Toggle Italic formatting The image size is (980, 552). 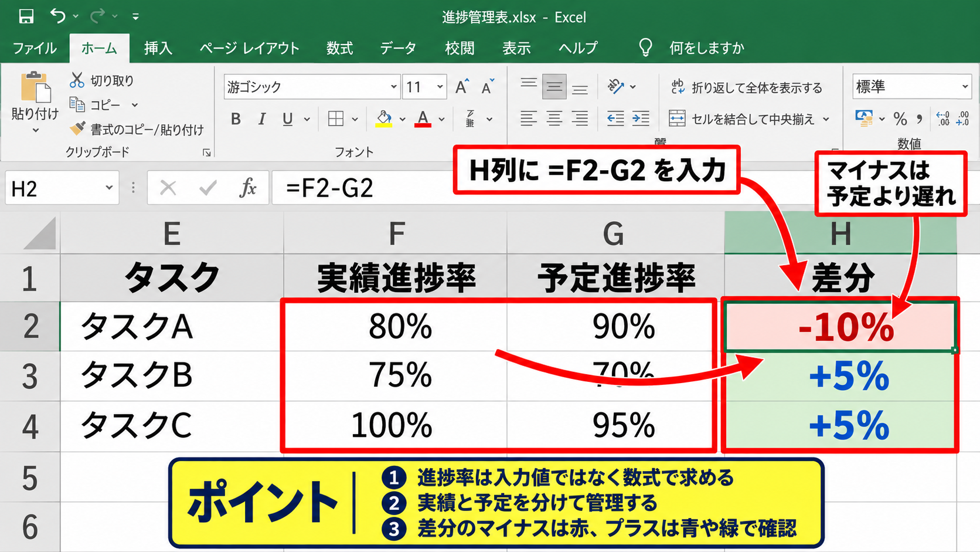click(261, 119)
